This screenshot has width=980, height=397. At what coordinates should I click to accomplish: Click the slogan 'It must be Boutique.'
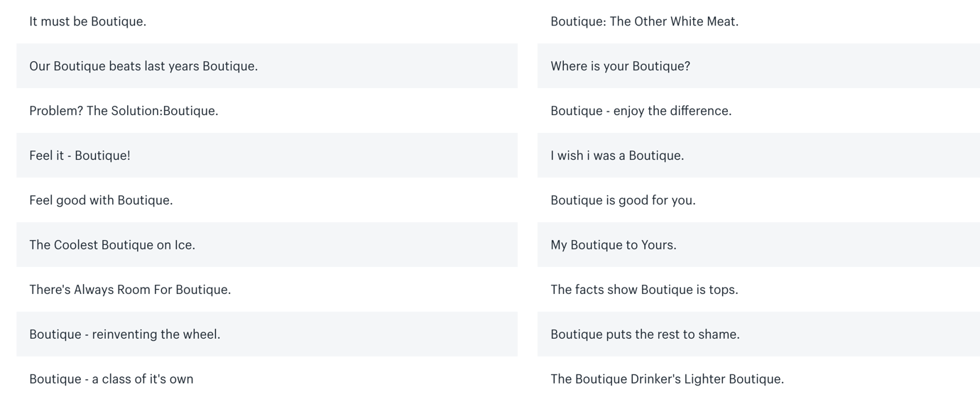pyautogui.click(x=88, y=21)
